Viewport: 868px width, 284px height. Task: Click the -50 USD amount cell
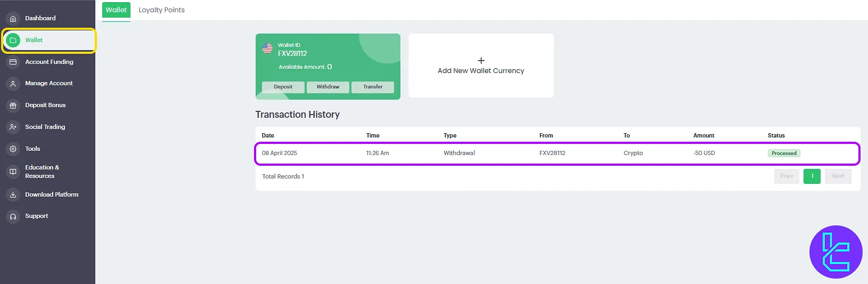704,153
